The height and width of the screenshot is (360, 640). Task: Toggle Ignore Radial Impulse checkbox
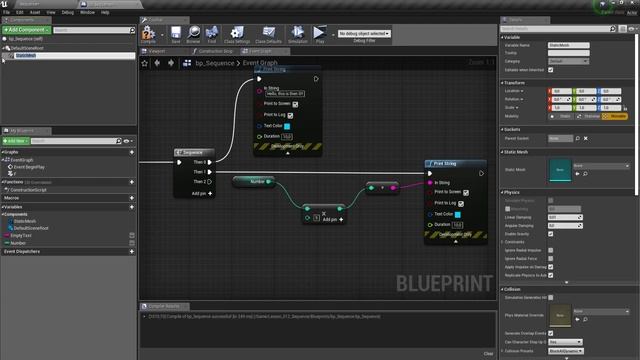coord(551,250)
